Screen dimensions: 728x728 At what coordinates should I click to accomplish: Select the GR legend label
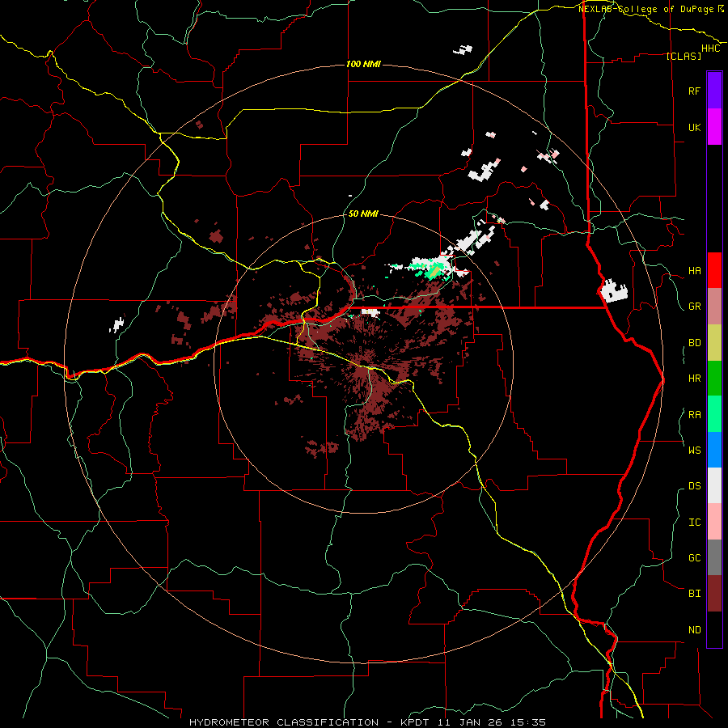point(694,307)
